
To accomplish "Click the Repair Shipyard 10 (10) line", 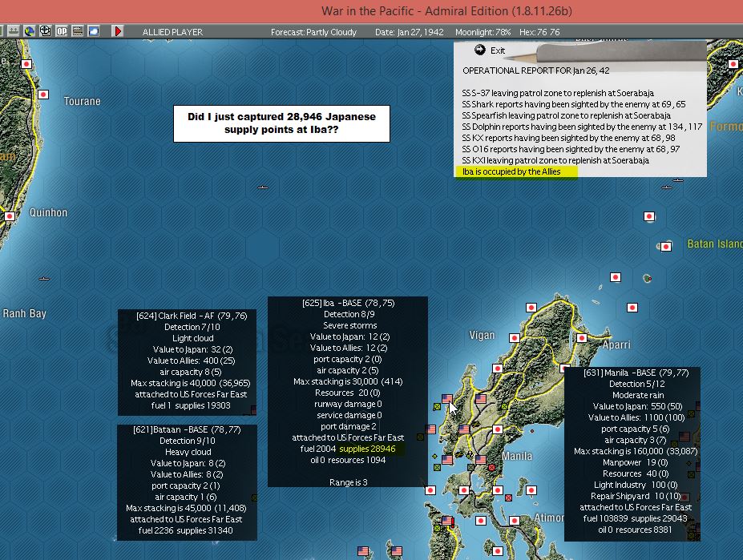I will coord(636,496).
